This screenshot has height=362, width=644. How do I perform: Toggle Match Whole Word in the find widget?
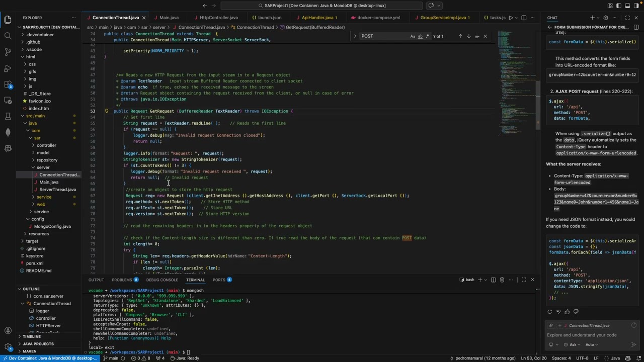pyautogui.click(x=420, y=36)
